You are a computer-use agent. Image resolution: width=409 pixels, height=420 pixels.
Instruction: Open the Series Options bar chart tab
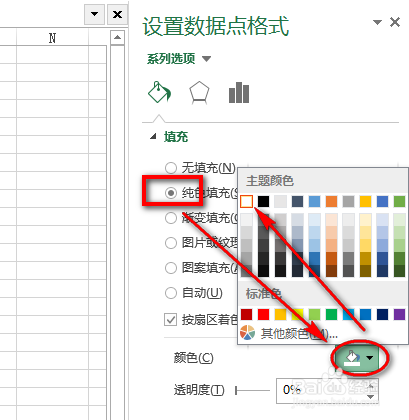(x=239, y=92)
